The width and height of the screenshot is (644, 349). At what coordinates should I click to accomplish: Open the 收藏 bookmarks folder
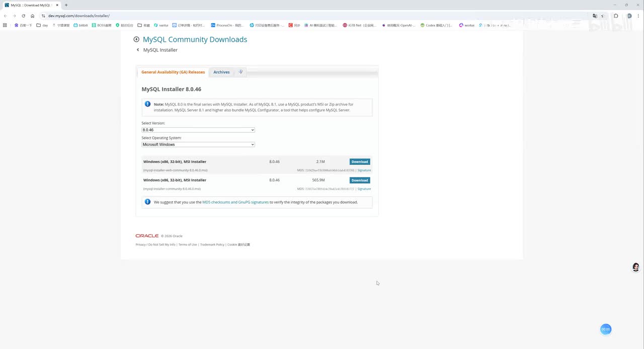(x=144, y=25)
